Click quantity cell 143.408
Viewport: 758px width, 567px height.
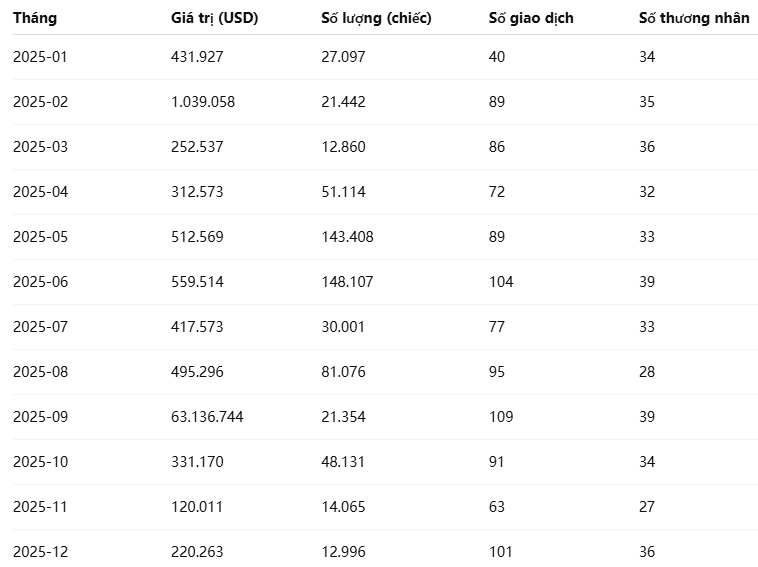click(347, 237)
